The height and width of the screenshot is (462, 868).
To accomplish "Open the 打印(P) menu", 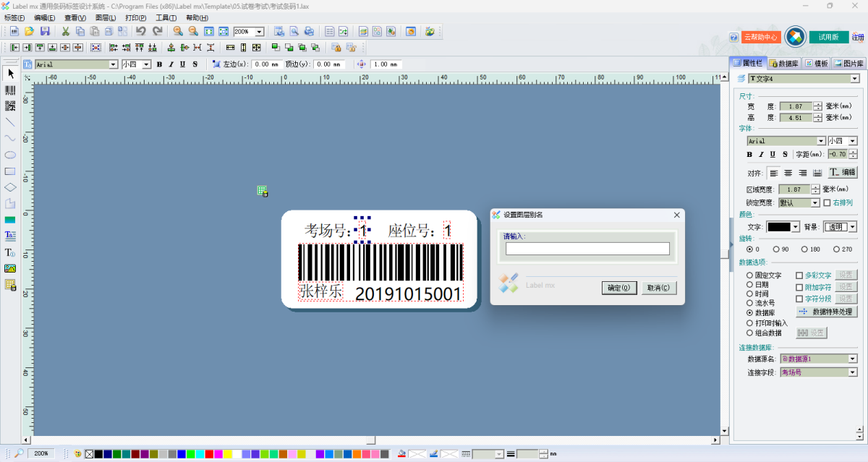I will click(135, 17).
